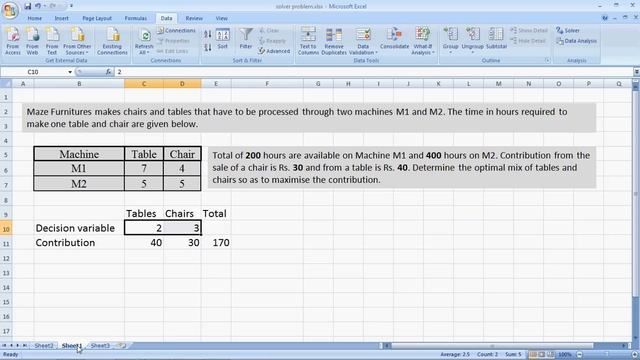Image resolution: width=640 pixels, height=360 pixels.
Task: Click the zoom in plus button
Action: coord(635,355)
